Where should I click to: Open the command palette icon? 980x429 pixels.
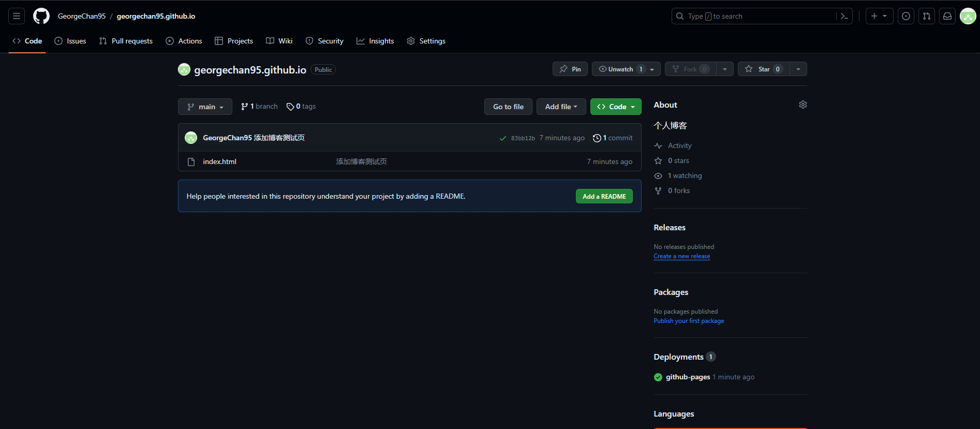point(844,16)
